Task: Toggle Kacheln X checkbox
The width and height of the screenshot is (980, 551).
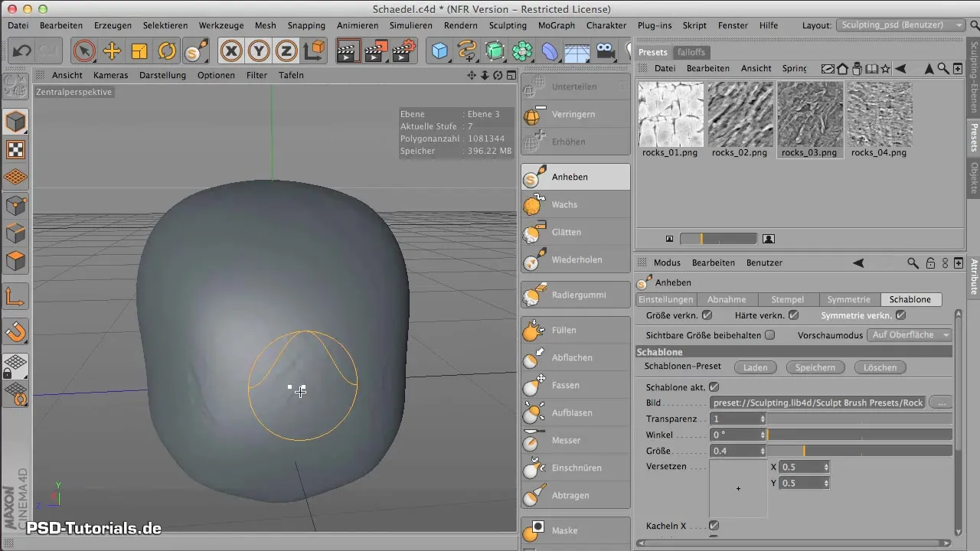Action: [x=714, y=526]
